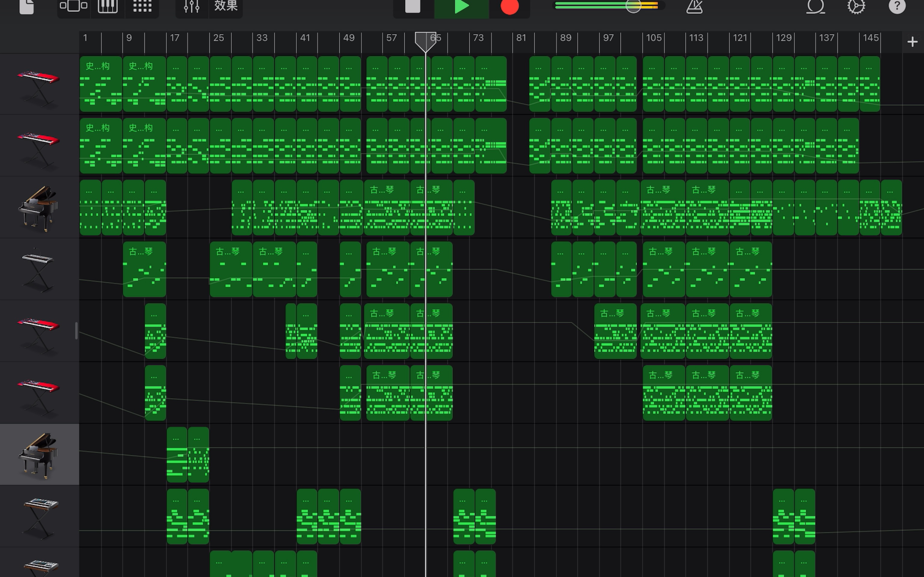This screenshot has width=924, height=577.
Task: Open the instrument plugin selector icon
Action: tap(107, 7)
